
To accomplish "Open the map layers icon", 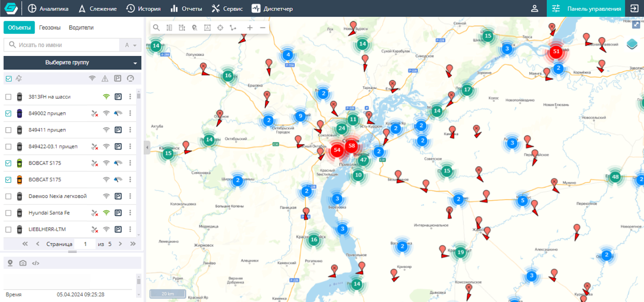I will 632,44.
